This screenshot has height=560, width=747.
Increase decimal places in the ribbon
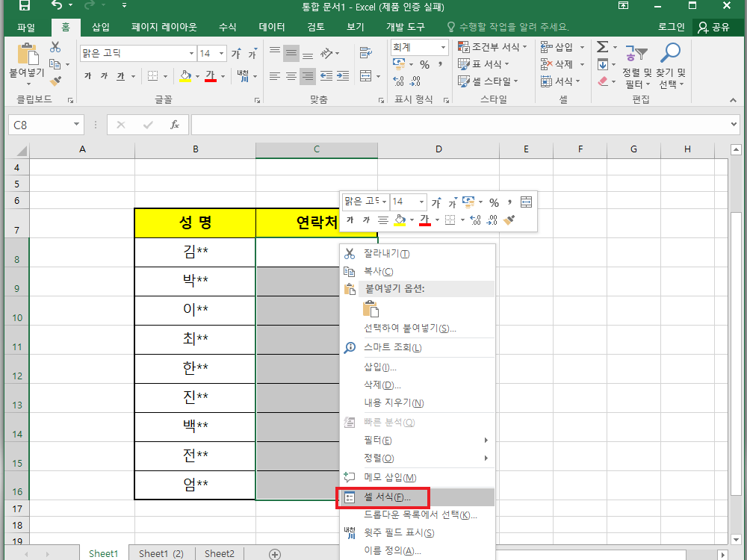(399, 81)
